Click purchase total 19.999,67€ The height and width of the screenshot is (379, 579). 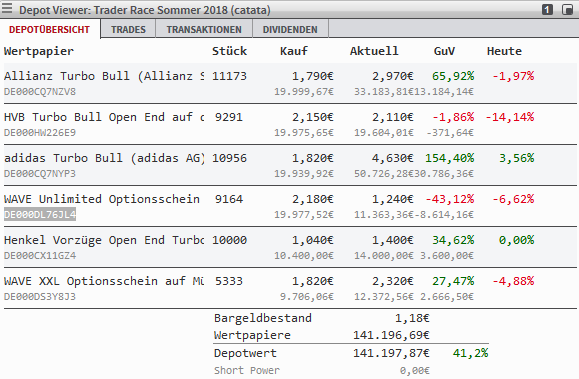(304, 92)
